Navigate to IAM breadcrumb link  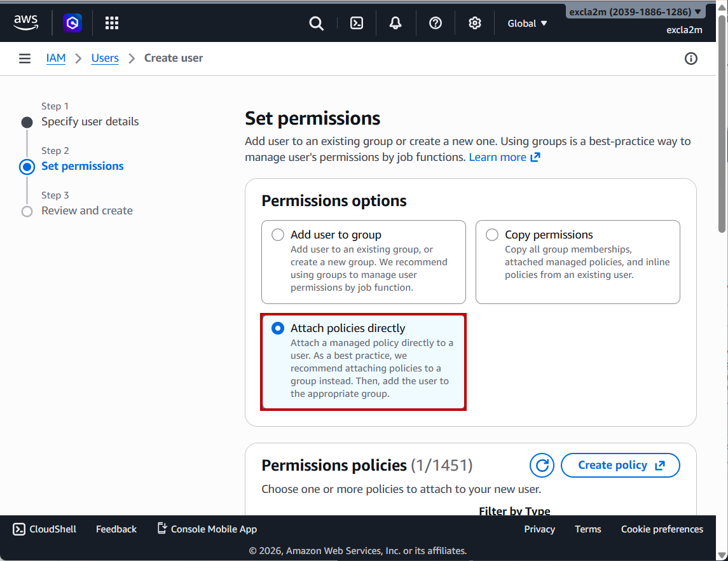pos(56,58)
